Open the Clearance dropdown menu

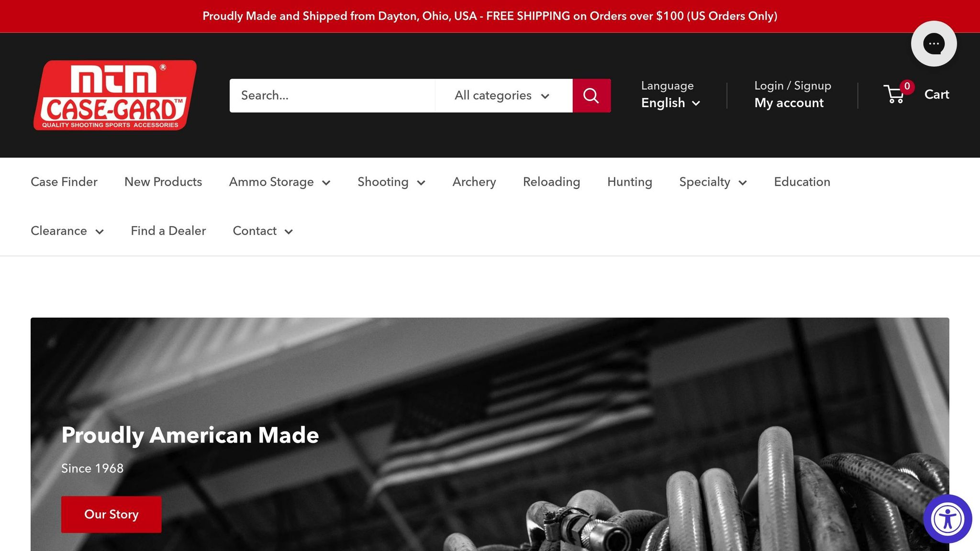(x=67, y=231)
